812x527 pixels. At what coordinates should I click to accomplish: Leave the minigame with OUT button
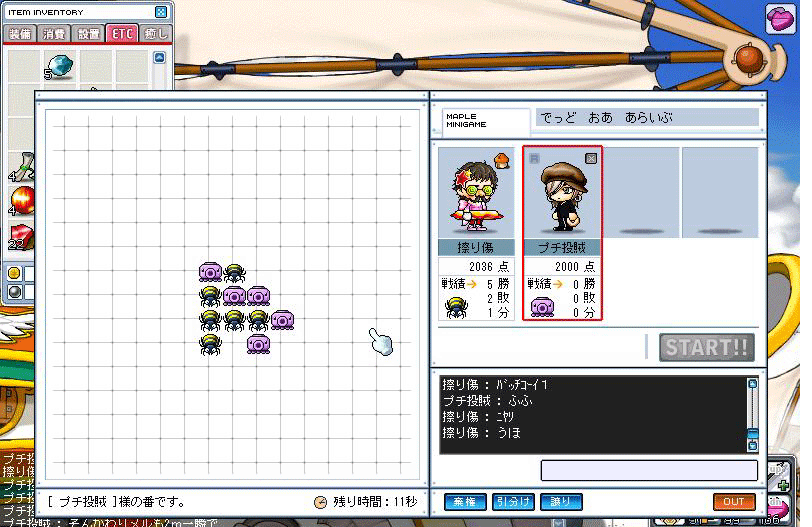click(x=733, y=502)
